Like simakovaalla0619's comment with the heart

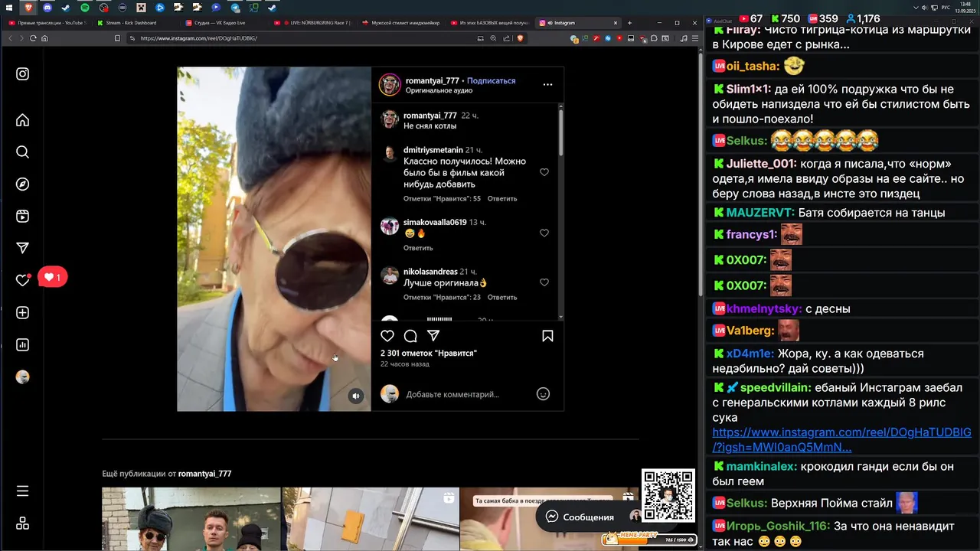click(x=544, y=233)
